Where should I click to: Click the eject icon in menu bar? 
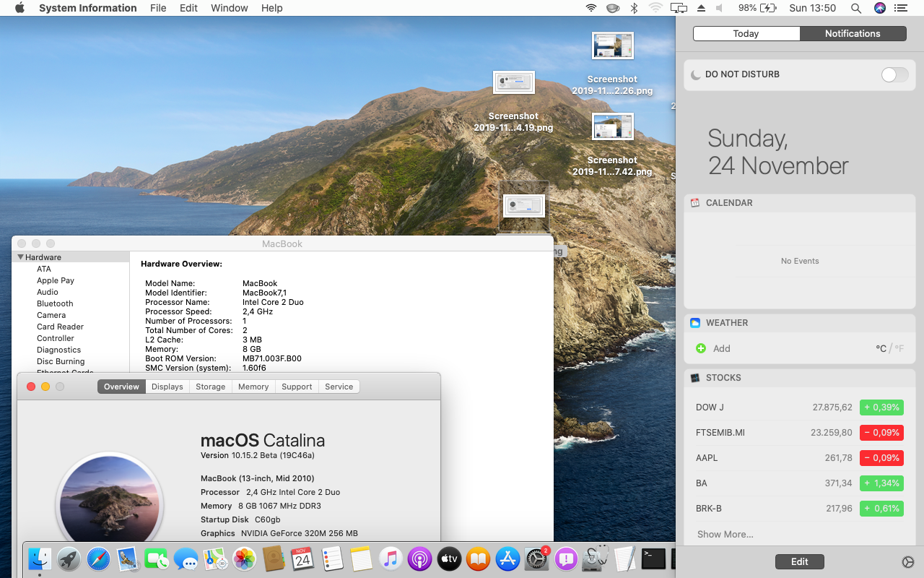(701, 8)
